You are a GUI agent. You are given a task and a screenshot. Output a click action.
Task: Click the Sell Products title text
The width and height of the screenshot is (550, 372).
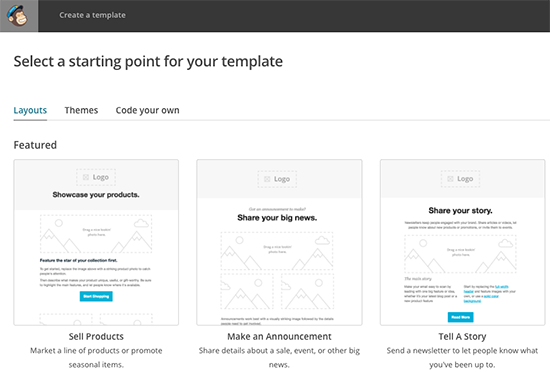tap(96, 336)
